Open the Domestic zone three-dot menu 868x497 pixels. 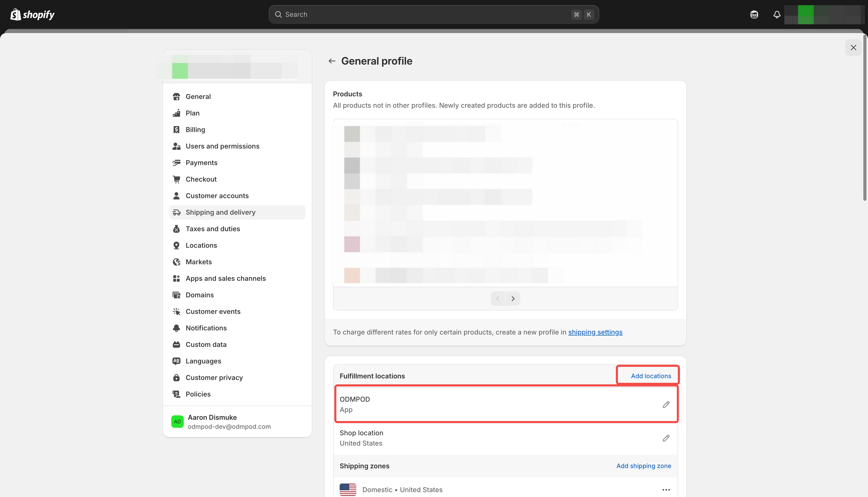click(x=666, y=490)
